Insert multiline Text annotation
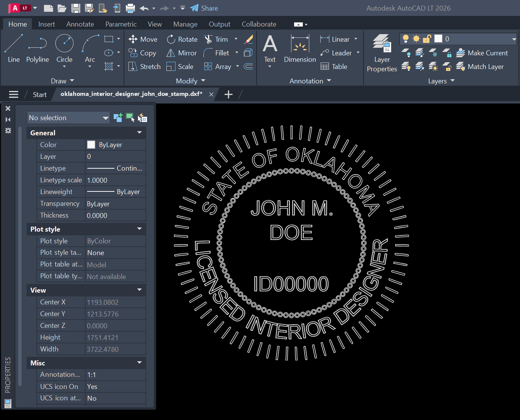This screenshot has width=520, height=420. pyautogui.click(x=270, y=48)
